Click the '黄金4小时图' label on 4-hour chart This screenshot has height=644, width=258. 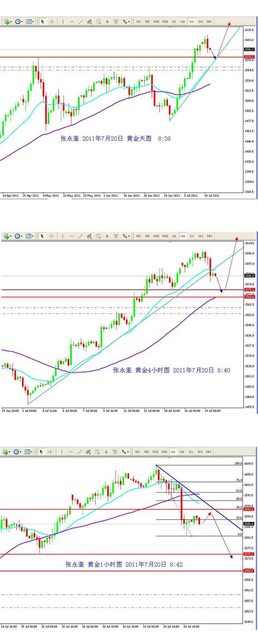point(152,370)
